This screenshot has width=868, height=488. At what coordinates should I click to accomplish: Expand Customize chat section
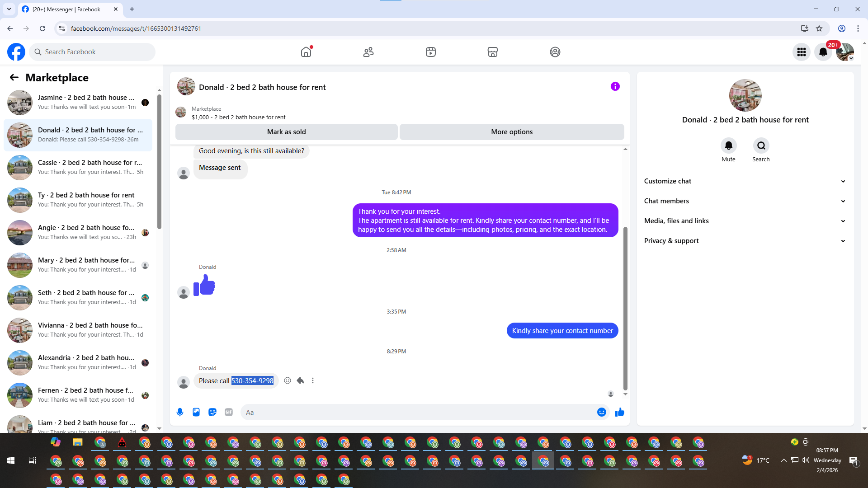click(x=745, y=181)
